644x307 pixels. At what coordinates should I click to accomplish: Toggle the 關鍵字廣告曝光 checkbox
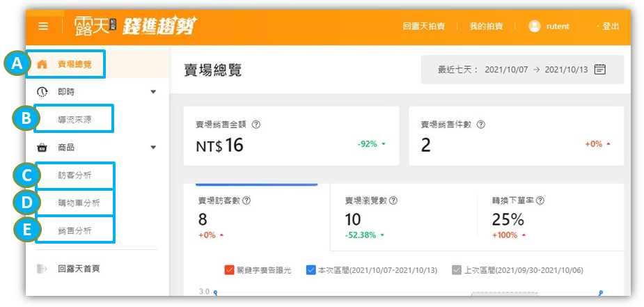tap(229, 270)
